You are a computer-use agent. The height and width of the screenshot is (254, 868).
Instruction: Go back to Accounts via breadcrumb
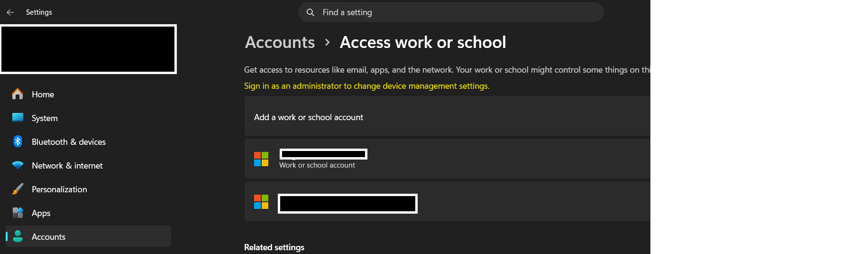pyautogui.click(x=280, y=42)
